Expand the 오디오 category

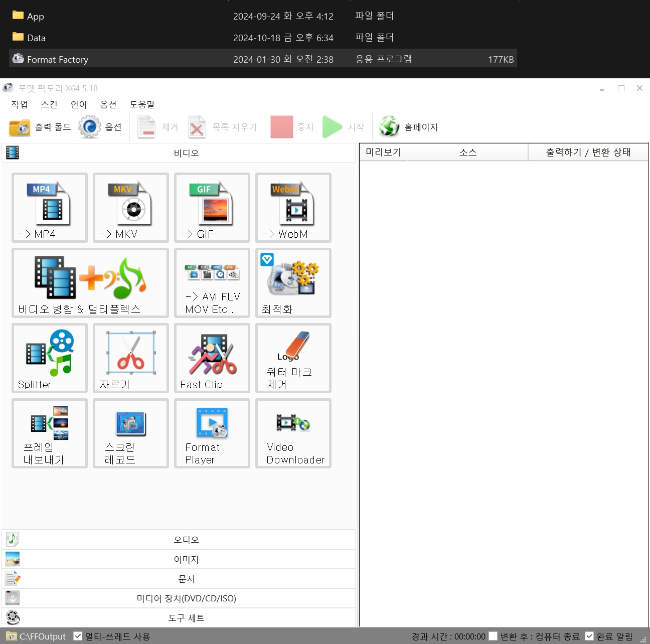pyautogui.click(x=179, y=540)
